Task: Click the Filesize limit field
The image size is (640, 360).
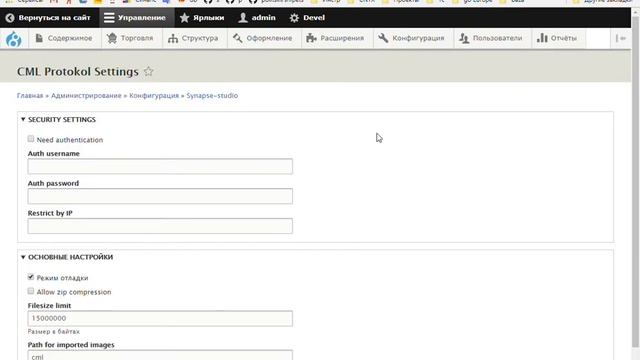Action: tap(160, 318)
